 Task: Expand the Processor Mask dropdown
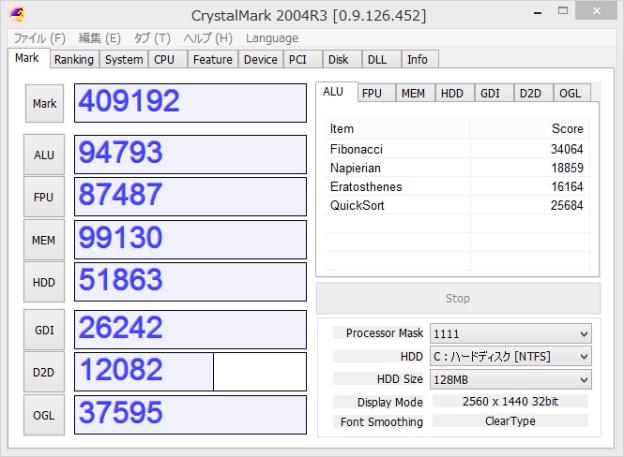[509, 333]
